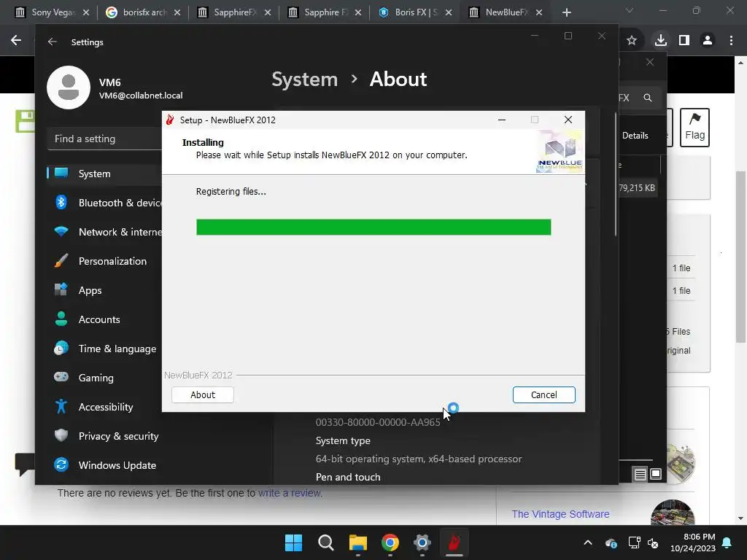Screen dimensions: 747x560
Task: Click the Bluetooth icon in the Settings sidebar
Action: pyautogui.click(x=61, y=203)
